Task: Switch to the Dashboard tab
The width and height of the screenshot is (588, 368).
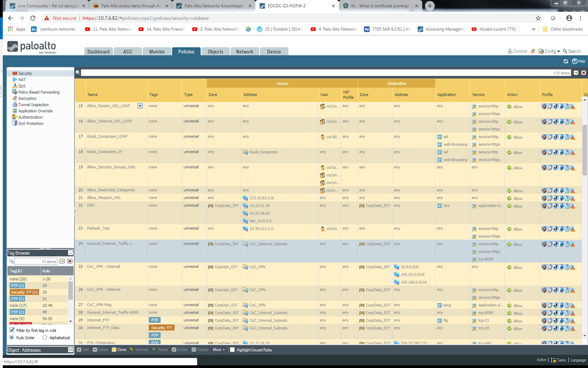Action: click(99, 52)
